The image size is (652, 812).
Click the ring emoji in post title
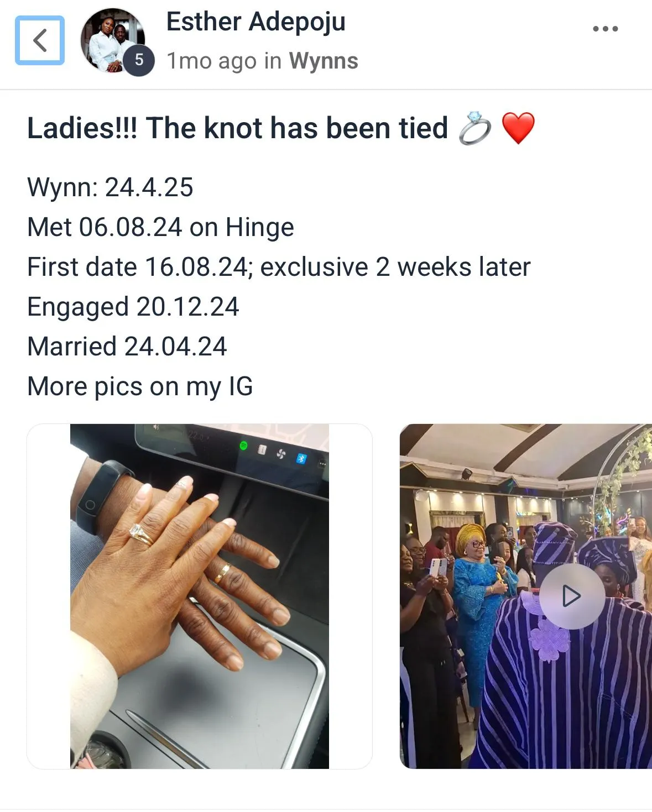[x=474, y=128]
